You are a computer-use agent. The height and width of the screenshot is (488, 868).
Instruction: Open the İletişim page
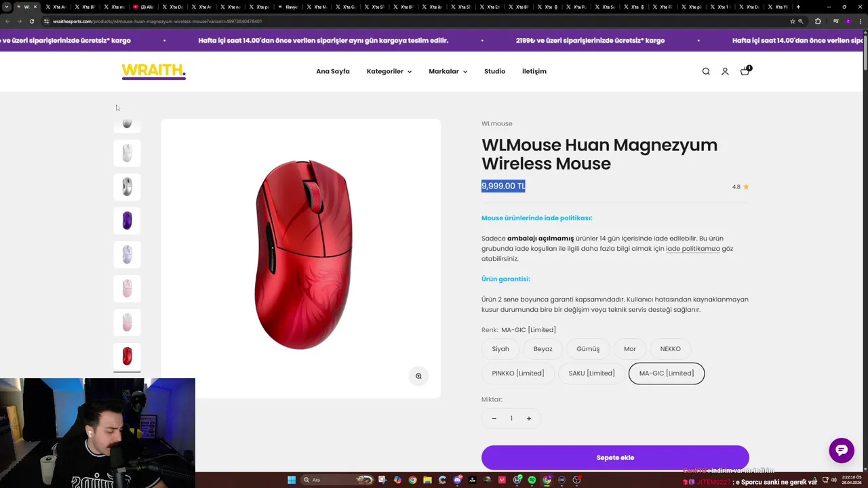(x=534, y=71)
